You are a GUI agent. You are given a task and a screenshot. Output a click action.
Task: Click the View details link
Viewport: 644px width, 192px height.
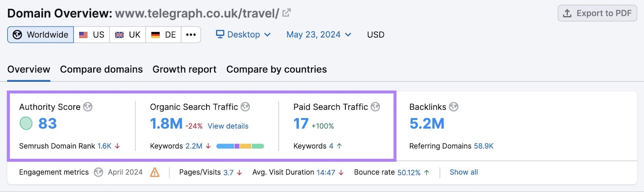[228, 126]
